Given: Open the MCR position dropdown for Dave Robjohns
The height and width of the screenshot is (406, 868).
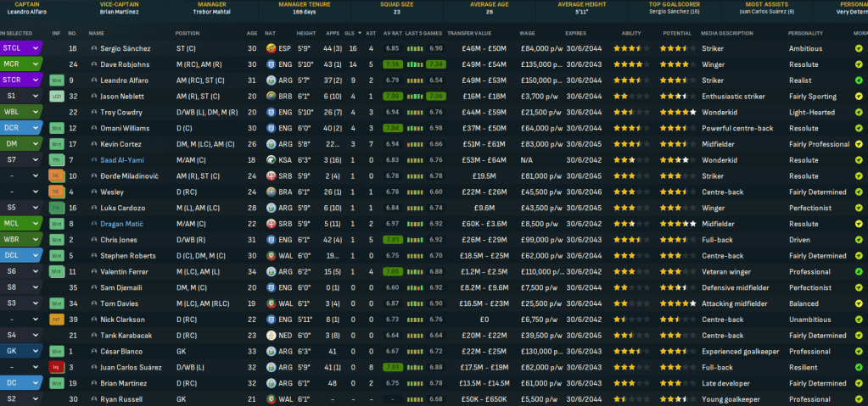Looking at the screenshot, I should pos(36,64).
